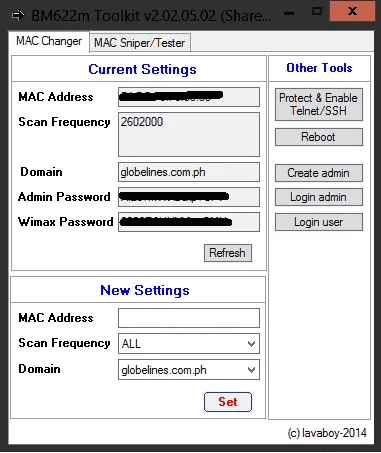Maximize the BM622m Toolkit window

click(317, 12)
